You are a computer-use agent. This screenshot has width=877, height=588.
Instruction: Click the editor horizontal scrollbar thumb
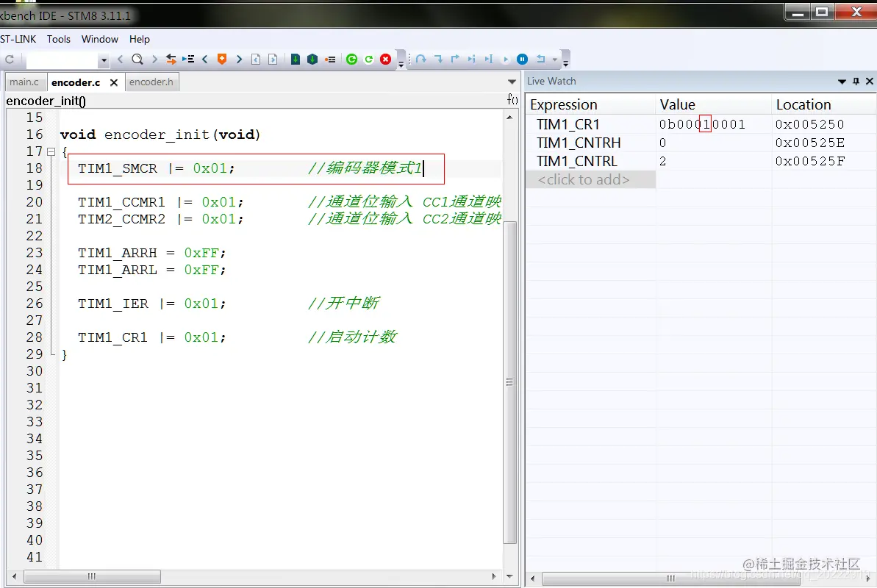pyautogui.click(x=92, y=576)
